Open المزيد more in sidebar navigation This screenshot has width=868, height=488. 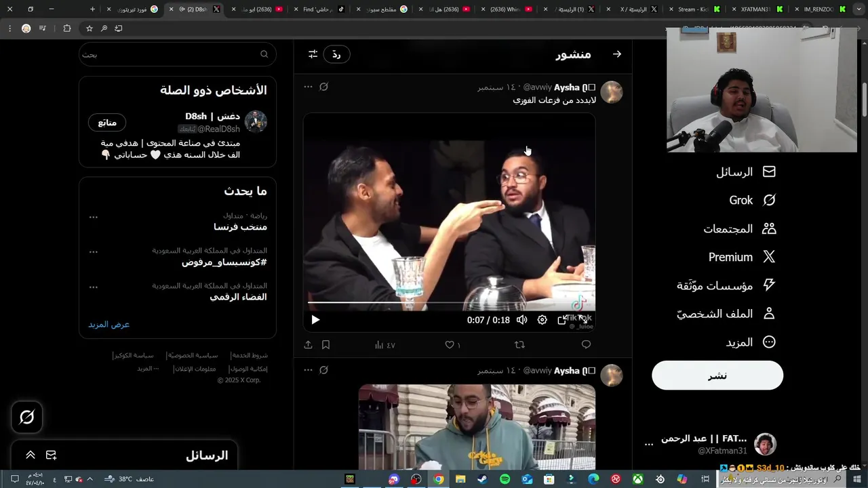(751, 342)
